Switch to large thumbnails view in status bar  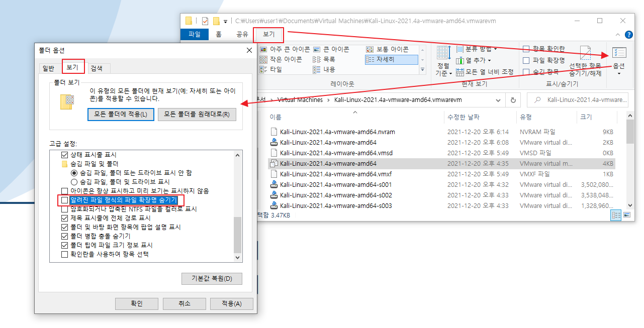[x=627, y=215]
